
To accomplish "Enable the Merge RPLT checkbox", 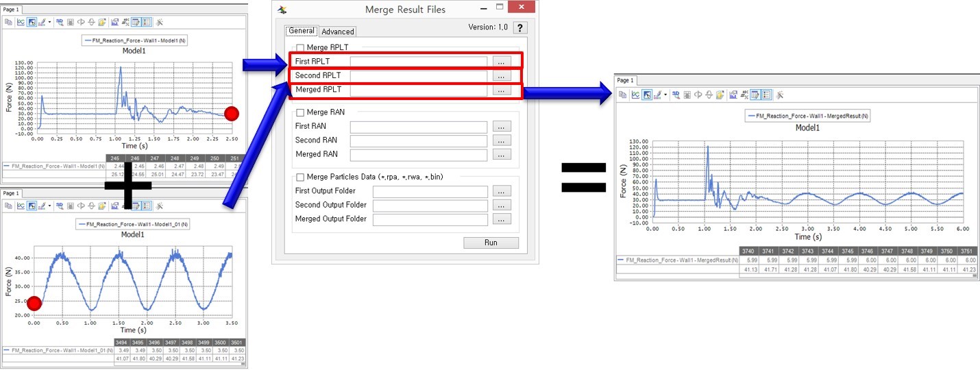I will pyautogui.click(x=299, y=47).
